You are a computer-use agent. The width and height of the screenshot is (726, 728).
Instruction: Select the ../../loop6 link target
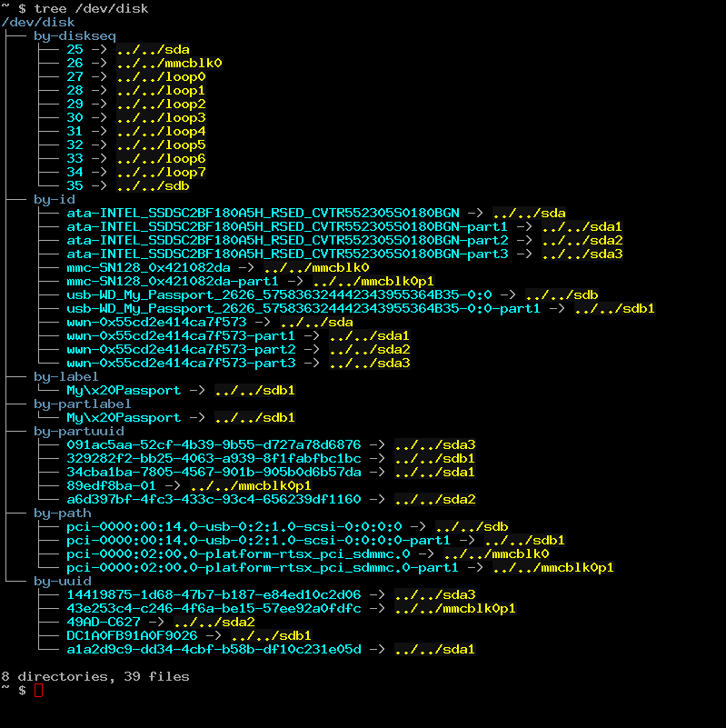pyautogui.click(x=161, y=159)
